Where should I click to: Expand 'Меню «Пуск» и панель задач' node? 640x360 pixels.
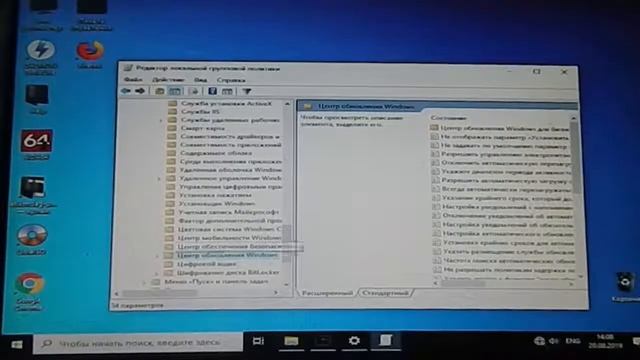pos(144,282)
